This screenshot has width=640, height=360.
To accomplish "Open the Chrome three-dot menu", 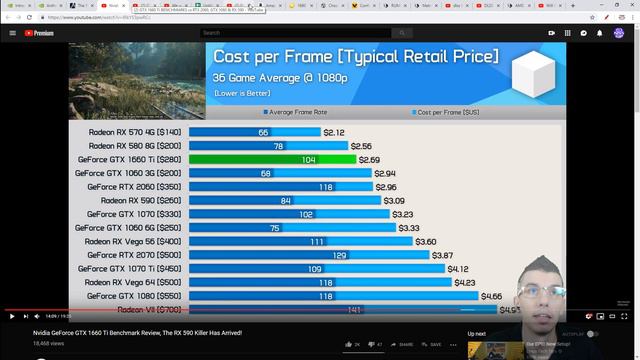I will [633, 18].
